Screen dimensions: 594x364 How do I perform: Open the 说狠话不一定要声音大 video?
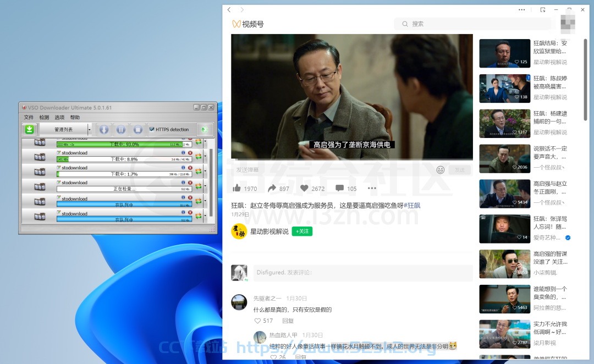504,159
